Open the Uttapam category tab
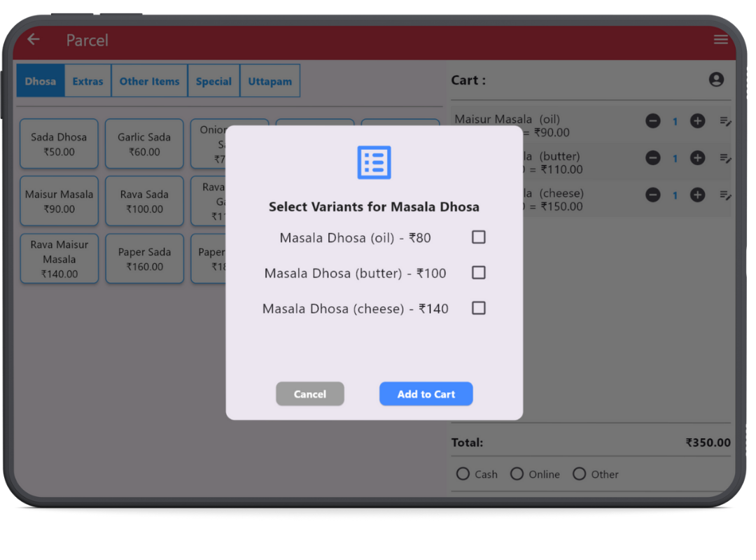 pyautogui.click(x=269, y=81)
